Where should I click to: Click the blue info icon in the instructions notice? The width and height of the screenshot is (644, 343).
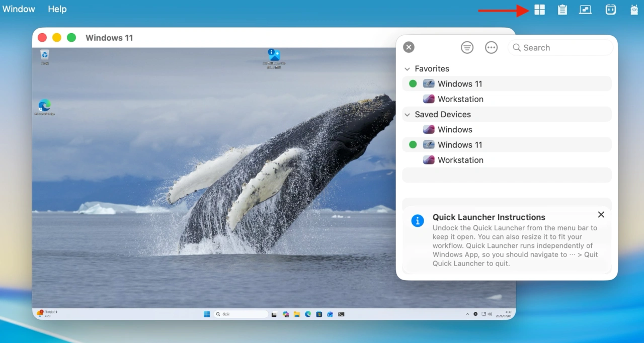(x=418, y=221)
